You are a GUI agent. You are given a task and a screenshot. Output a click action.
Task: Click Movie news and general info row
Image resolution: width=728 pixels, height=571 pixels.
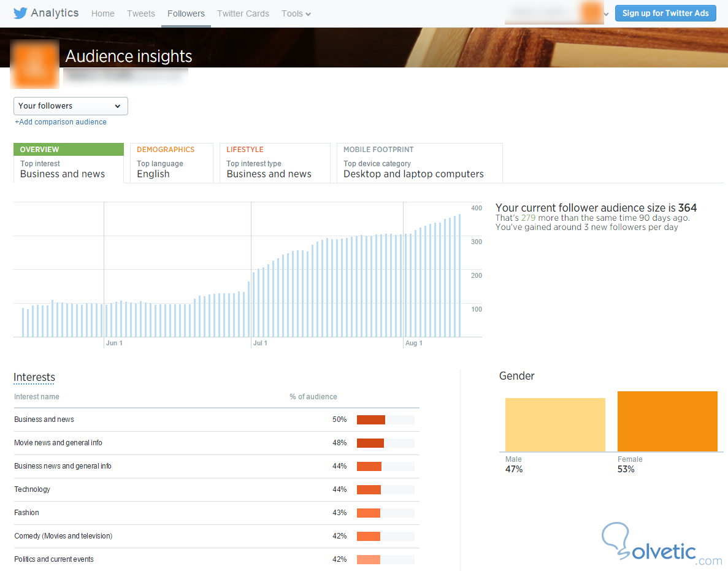tap(216, 443)
